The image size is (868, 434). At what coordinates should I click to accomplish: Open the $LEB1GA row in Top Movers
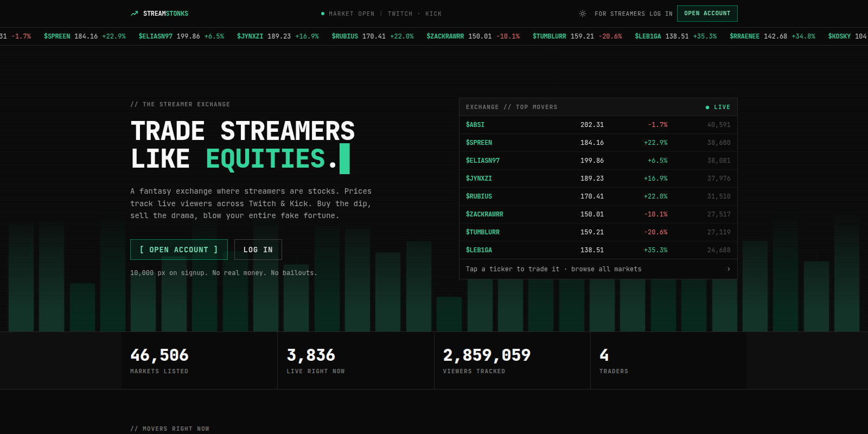tap(598, 250)
